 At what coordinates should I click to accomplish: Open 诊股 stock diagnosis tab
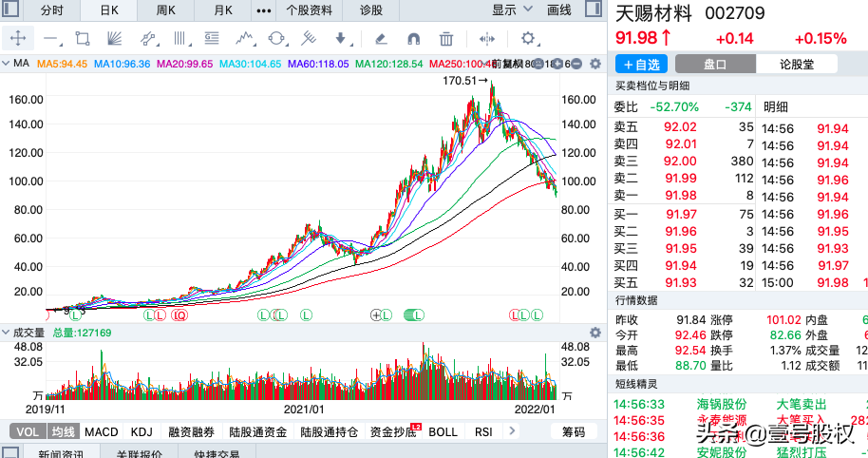(371, 10)
